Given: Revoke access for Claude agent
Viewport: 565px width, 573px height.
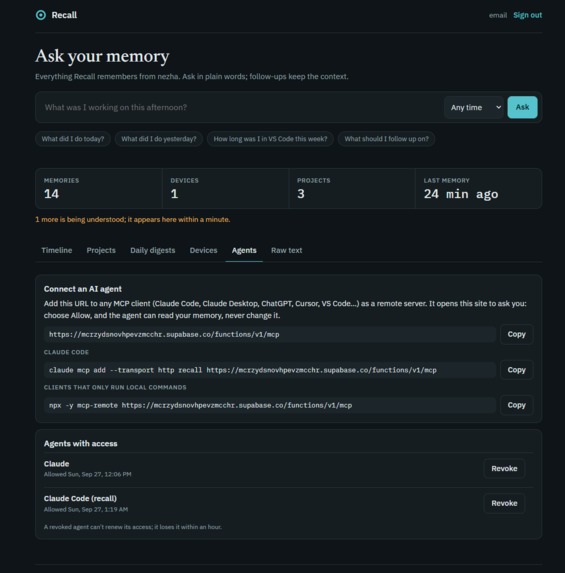Looking at the screenshot, I should click(504, 468).
